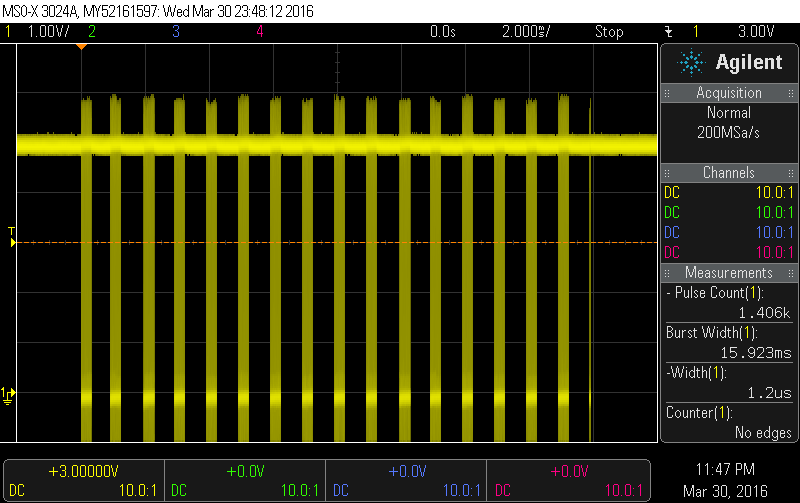800x503 pixels.
Task: Toggle the Stop run status indicator
Action: tap(609, 32)
